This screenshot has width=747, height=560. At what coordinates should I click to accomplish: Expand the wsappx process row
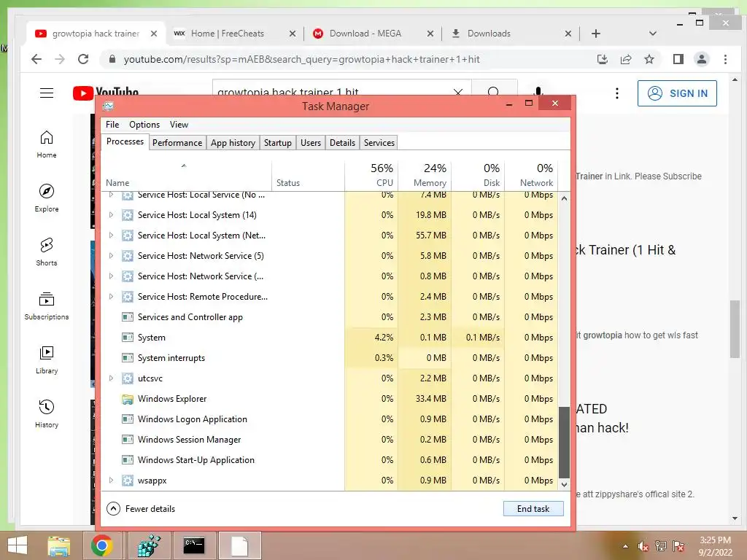click(111, 480)
